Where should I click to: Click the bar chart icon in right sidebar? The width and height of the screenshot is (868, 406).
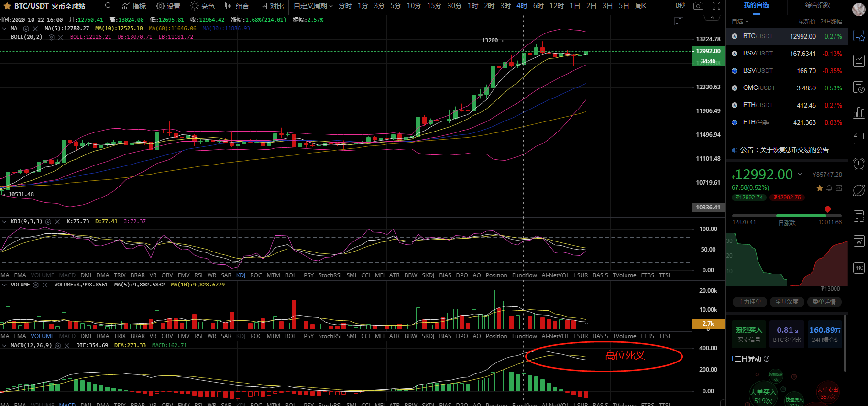859,113
